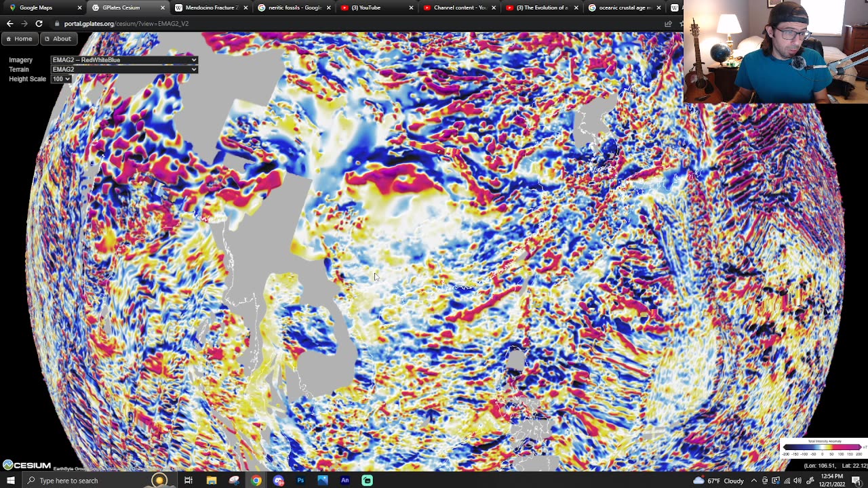Open the Home button in GPlates portal
The image size is (868, 488).
click(19, 39)
